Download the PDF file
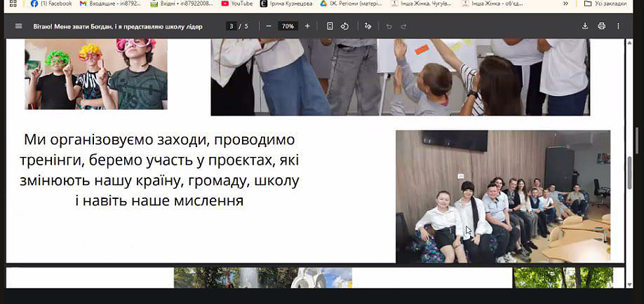644x304 pixels. click(585, 27)
